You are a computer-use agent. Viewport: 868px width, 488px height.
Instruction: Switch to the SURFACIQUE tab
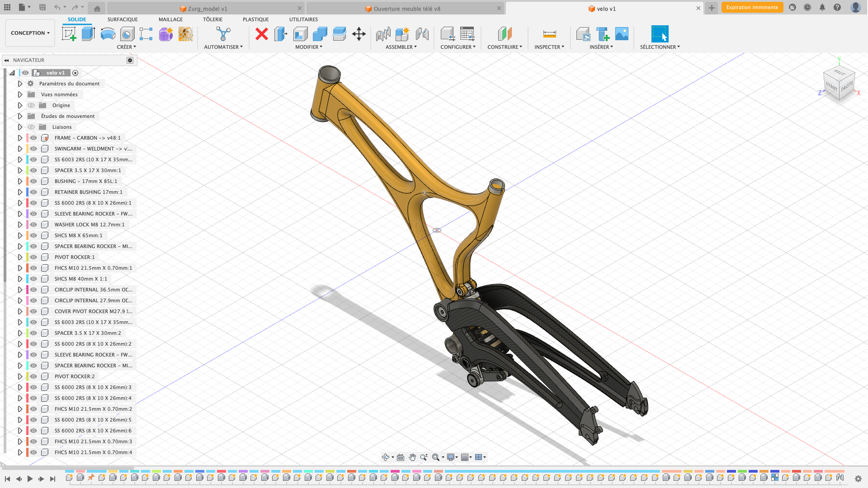tap(123, 19)
